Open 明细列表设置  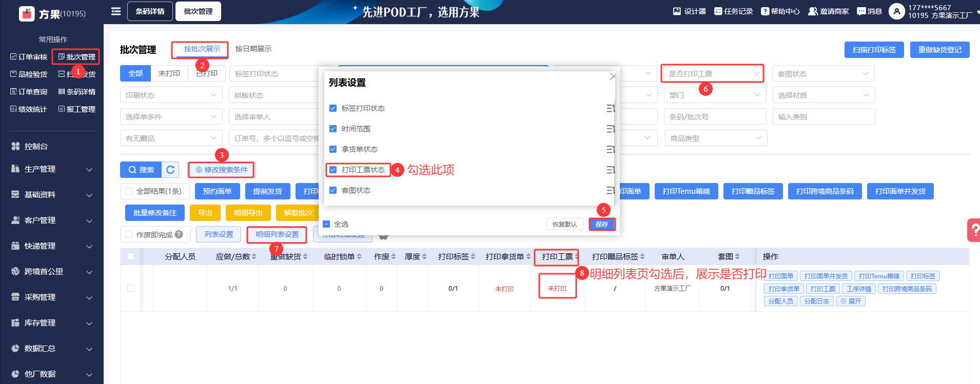click(x=277, y=234)
